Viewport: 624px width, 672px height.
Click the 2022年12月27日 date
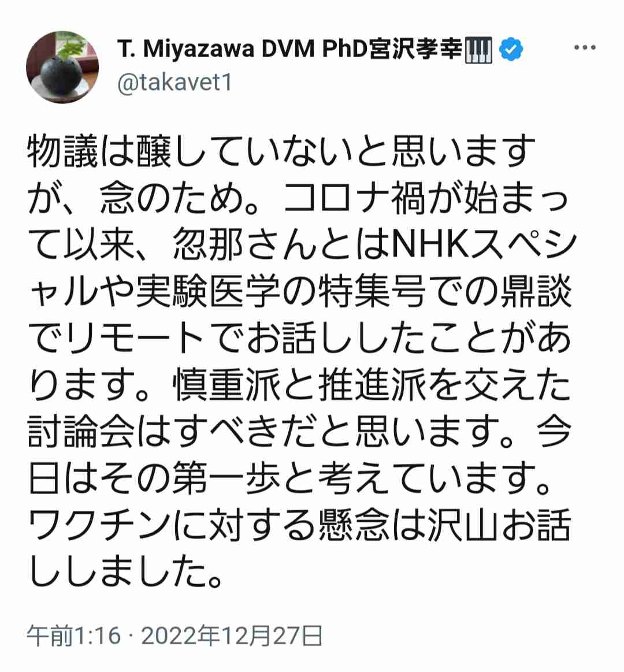[232, 636]
